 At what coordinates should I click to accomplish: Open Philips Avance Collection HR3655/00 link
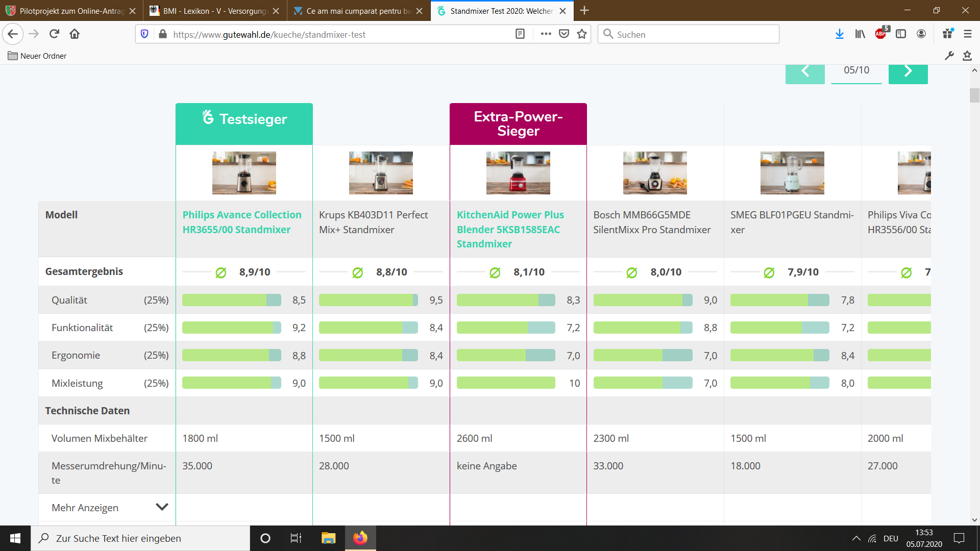242,222
